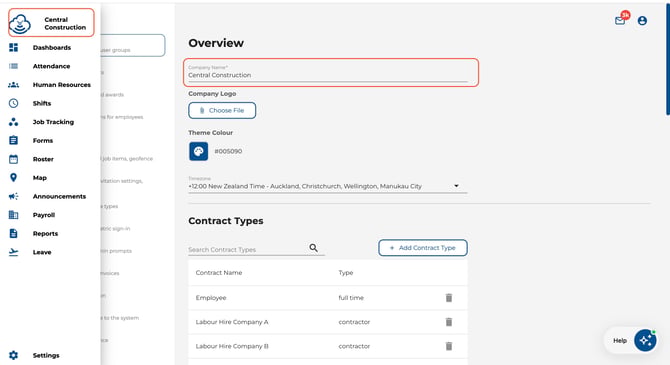Focus the Search Contract Types field

(248, 250)
